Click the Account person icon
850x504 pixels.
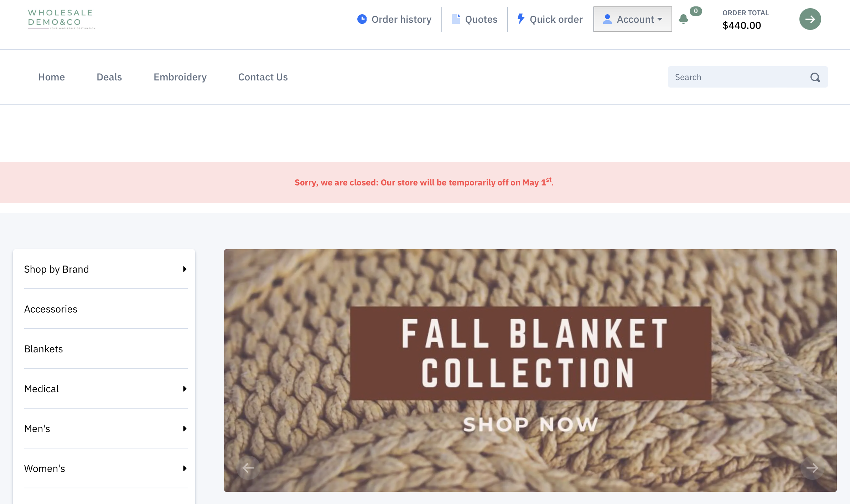(607, 19)
